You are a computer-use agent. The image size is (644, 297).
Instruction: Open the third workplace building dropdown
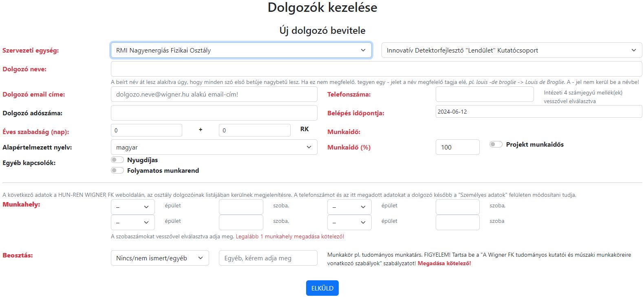pos(132,222)
